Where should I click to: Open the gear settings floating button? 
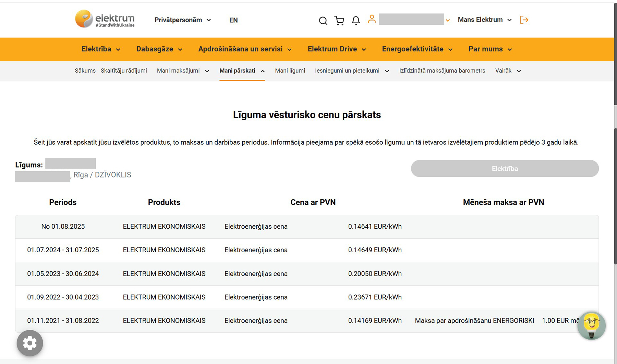pyautogui.click(x=30, y=343)
